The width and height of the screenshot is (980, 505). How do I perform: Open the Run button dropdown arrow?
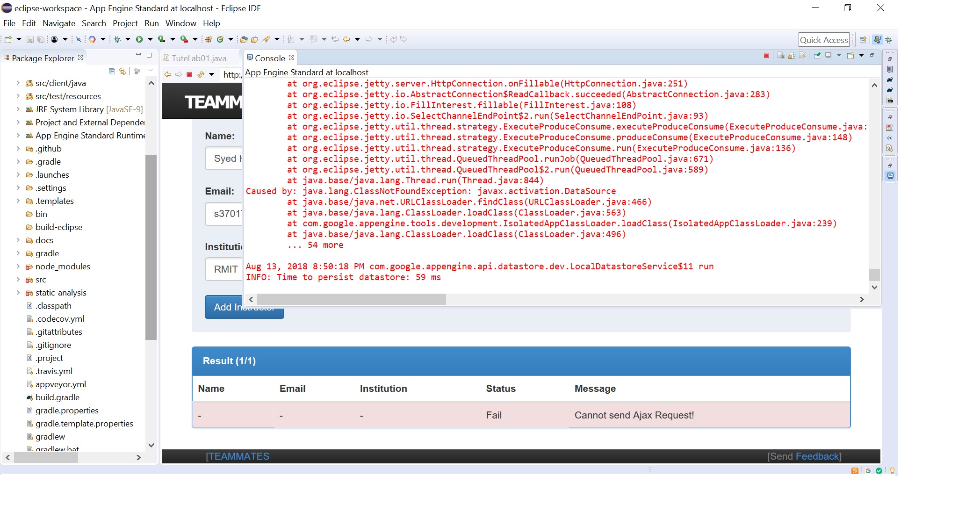(150, 39)
